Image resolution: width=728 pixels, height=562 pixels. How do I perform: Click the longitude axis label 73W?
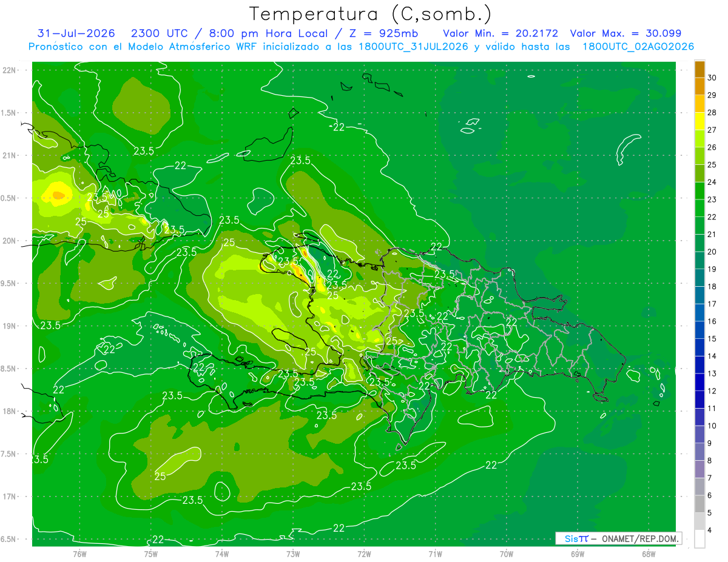point(293,554)
